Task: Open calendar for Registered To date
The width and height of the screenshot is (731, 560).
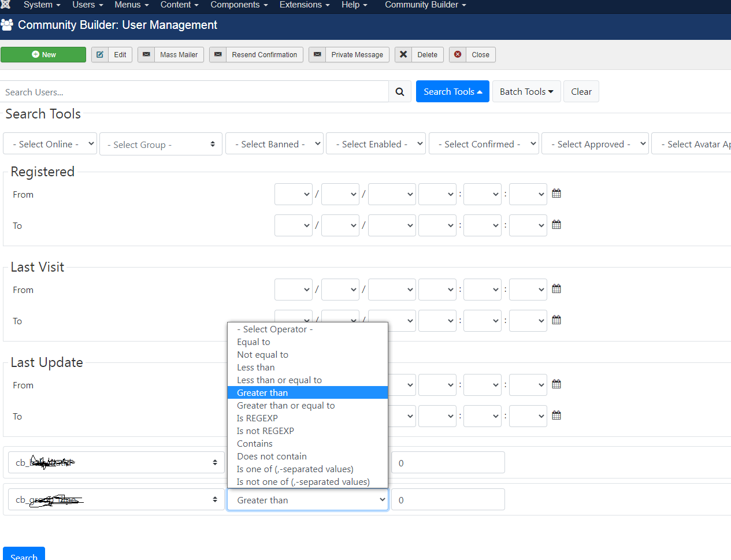Action: pos(556,225)
